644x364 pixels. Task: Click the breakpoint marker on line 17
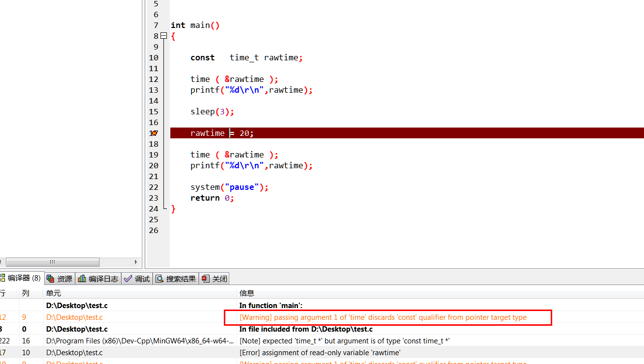coord(155,132)
